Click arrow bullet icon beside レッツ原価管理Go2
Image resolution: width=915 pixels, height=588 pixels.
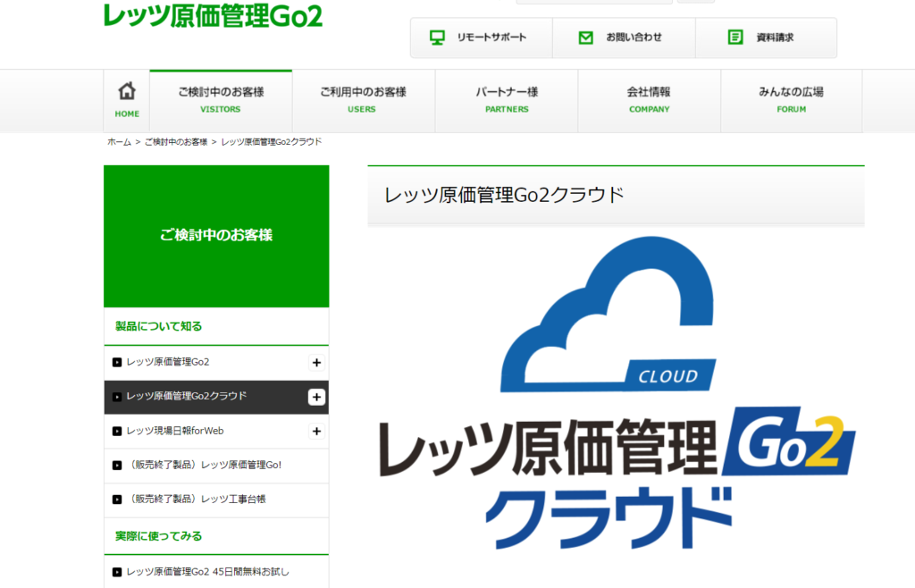click(117, 362)
